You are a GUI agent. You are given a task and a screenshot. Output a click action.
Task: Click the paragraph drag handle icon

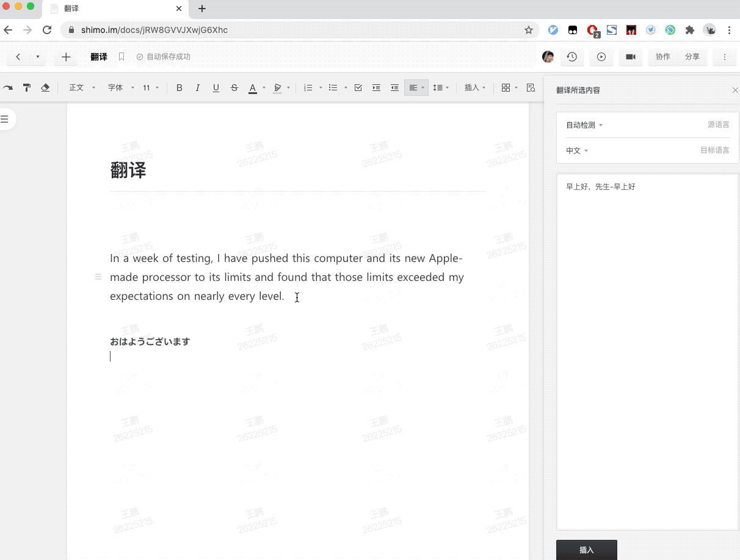pyautogui.click(x=98, y=277)
